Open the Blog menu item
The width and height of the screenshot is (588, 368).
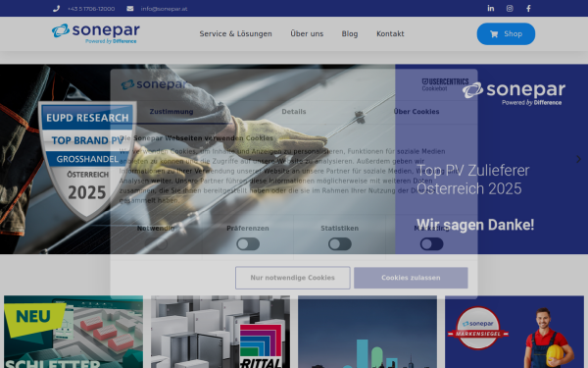[350, 33]
